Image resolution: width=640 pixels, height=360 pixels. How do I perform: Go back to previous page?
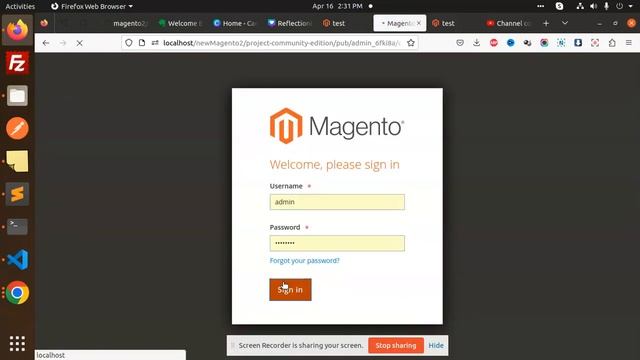click(46, 43)
